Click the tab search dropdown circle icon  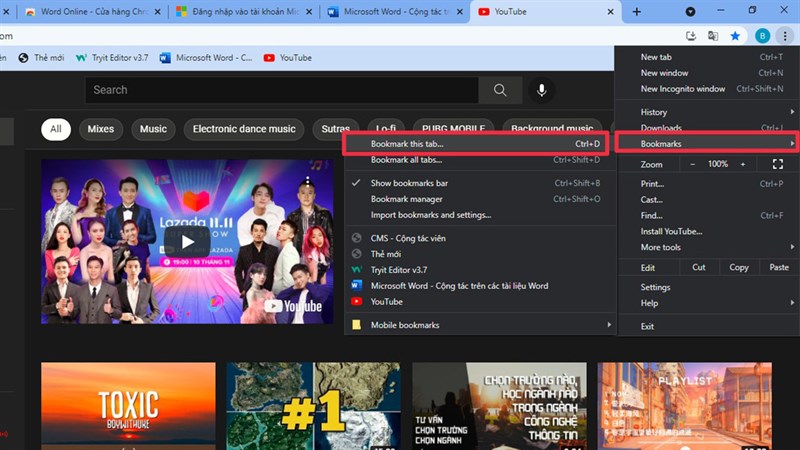point(690,11)
